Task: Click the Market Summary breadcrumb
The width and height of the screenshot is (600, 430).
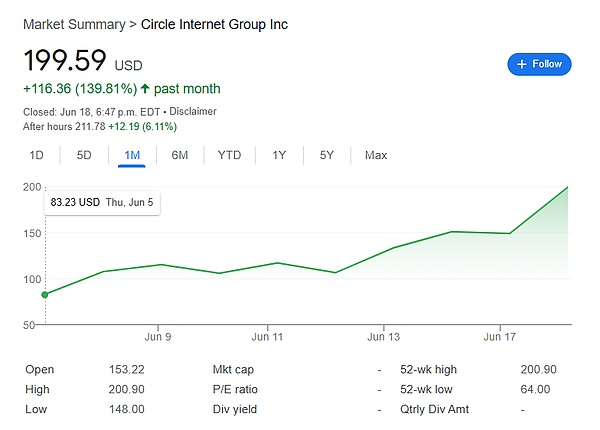Action: click(66, 23)
